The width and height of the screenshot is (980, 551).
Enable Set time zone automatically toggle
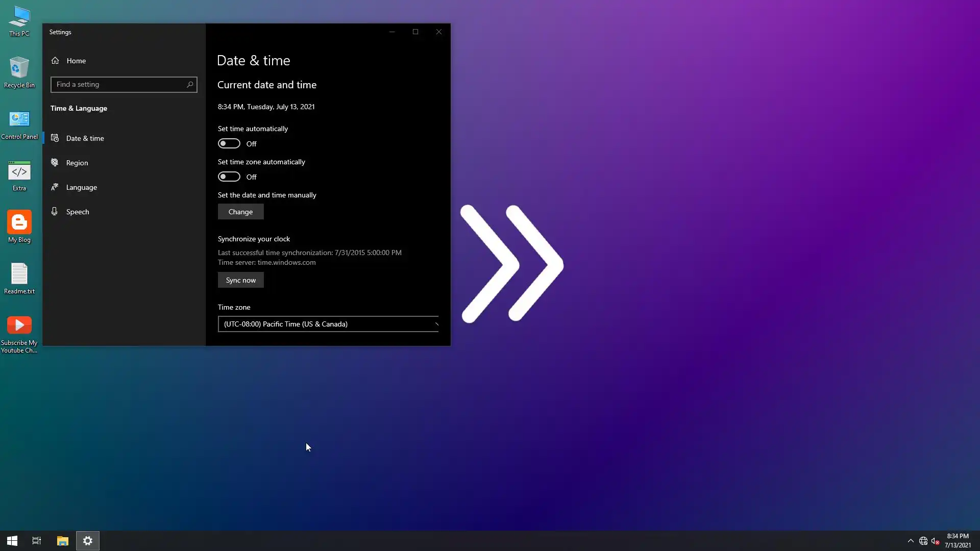[229, 177]
